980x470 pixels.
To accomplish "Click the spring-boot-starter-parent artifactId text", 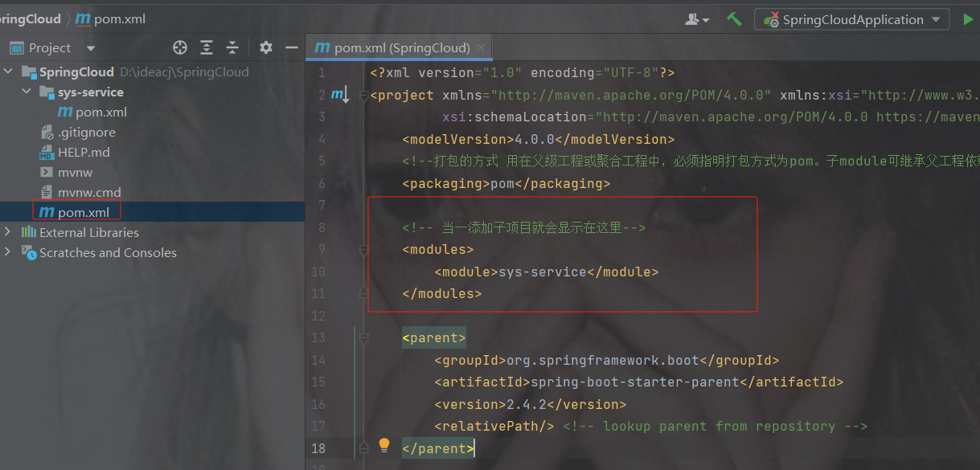I will (x=635, y=382).
